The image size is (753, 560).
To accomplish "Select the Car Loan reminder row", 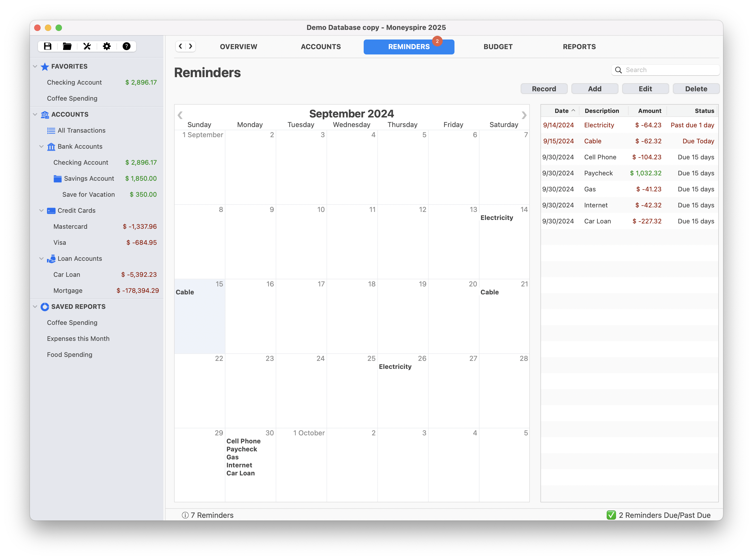I will point(629,221).
